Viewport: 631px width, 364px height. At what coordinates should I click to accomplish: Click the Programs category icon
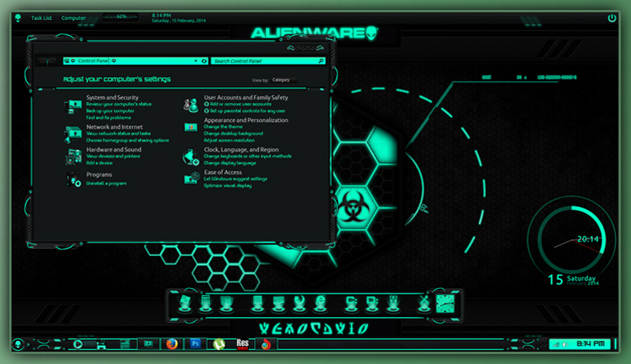74,179
